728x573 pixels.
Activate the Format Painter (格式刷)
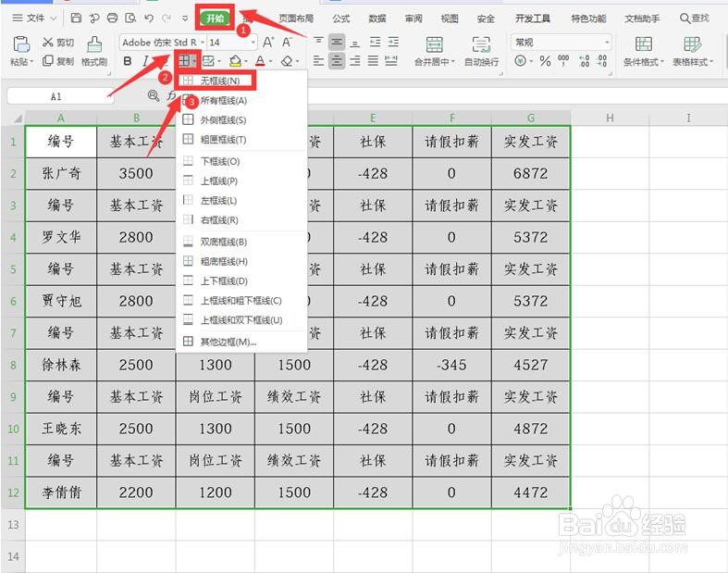(x=94, y=51)
